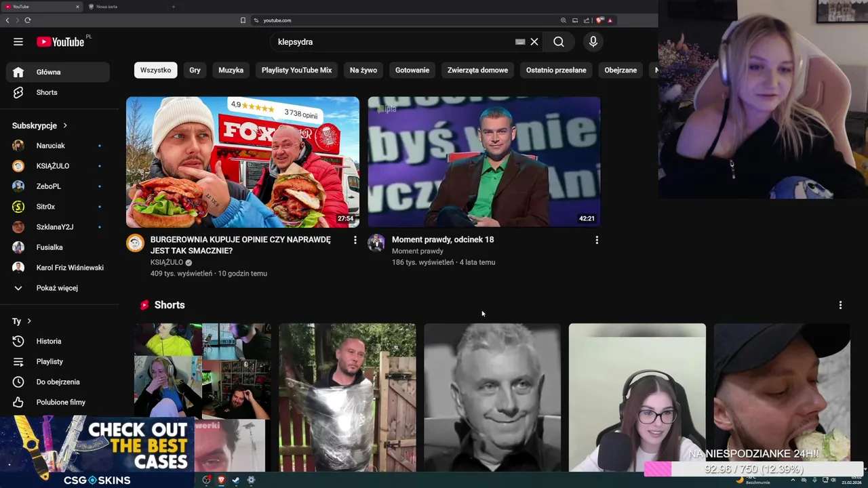
Task: Open Główna in the sidebar
Action: point(58,72)
